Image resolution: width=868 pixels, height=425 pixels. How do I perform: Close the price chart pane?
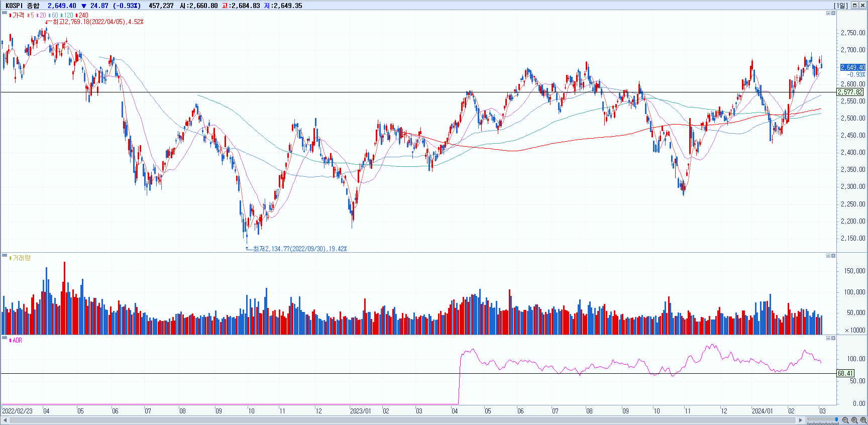[833, 13]
